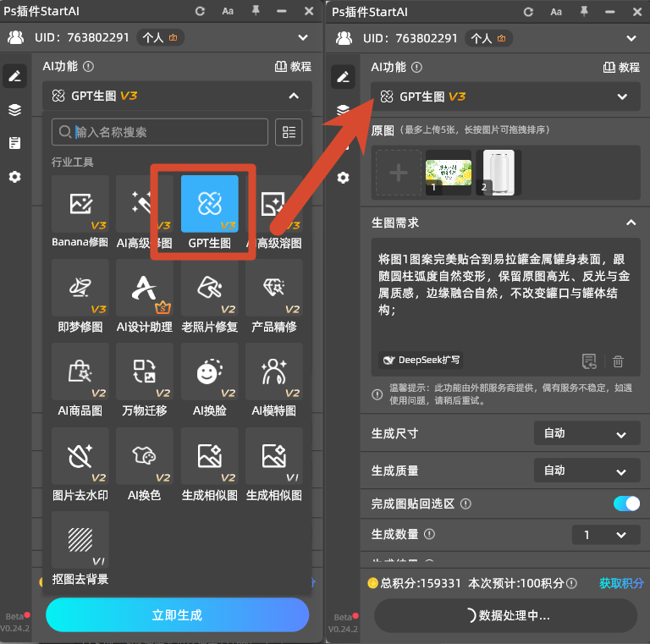Viewport: 650px width, 644px height.
Task: Click the 个人 account badge in left panel
Action: pyautogui.click(x=160, y=38)
